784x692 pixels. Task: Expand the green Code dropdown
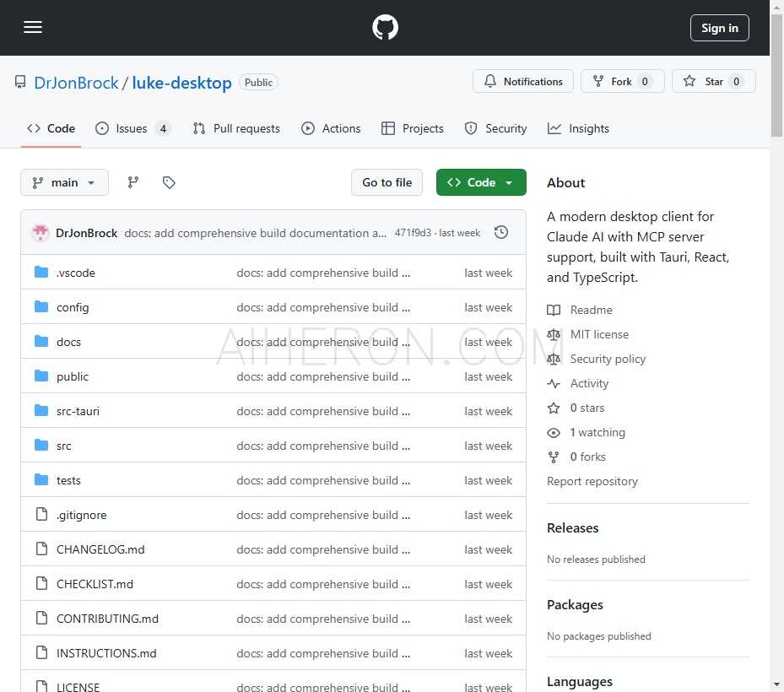click(481, 182)
